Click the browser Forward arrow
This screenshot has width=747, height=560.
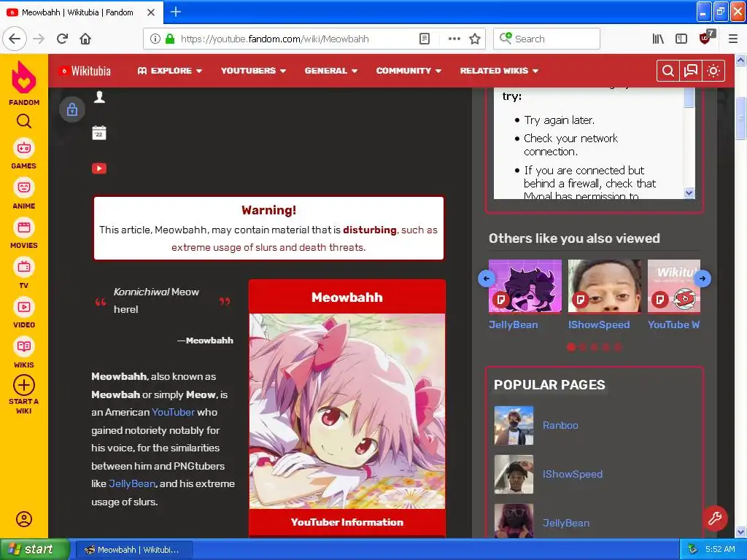click(x=39, y=39)
